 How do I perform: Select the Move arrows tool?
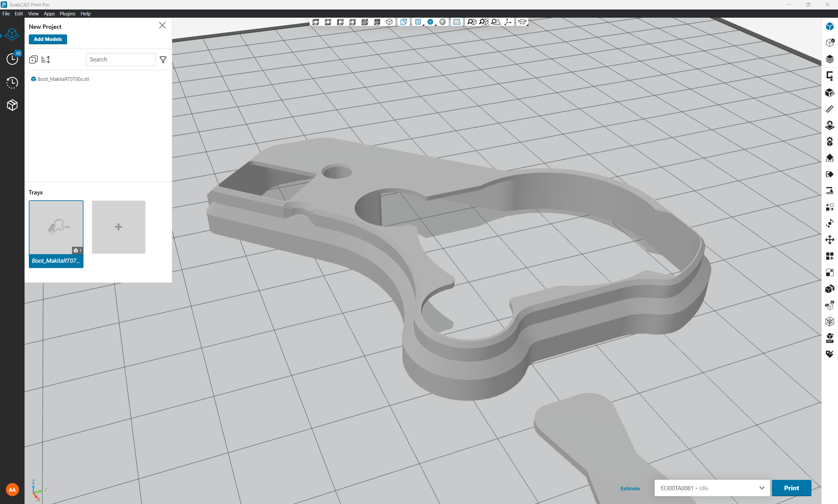pyautogui.click(x=829, y=240)
